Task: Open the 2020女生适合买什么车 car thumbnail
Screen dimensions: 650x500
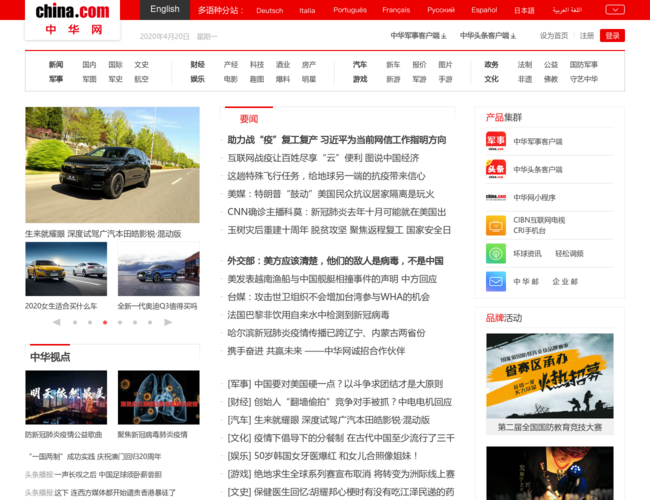Action: click(x=66, y=269)
